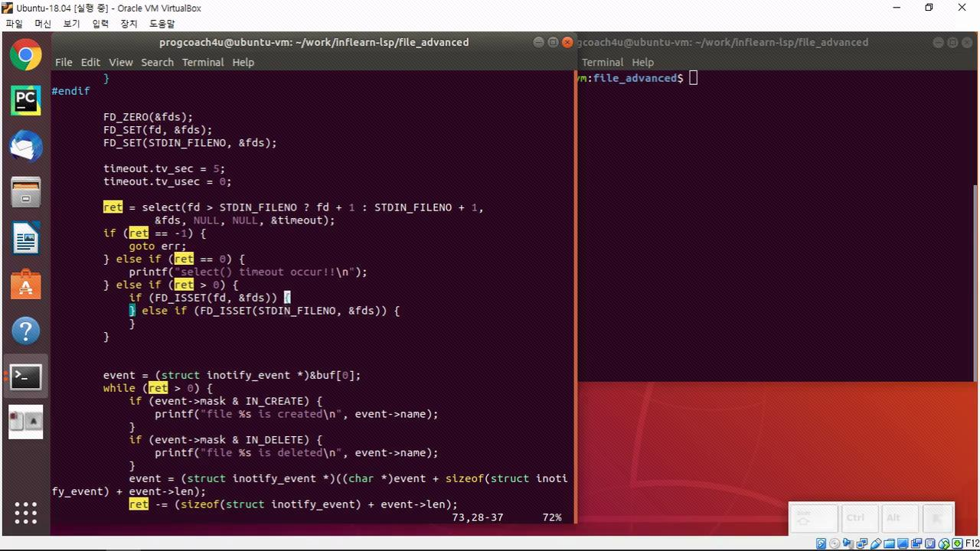Click 'timeout.tv_usec = 0;' line
Image resolution: width=980 pixels, height=551 pixels.
(x=168, y=181)
